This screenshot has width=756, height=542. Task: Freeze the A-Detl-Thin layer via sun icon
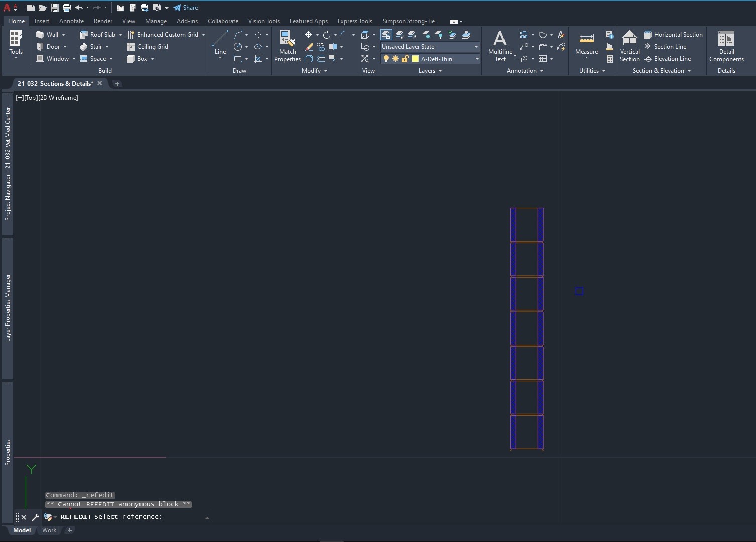395,59
